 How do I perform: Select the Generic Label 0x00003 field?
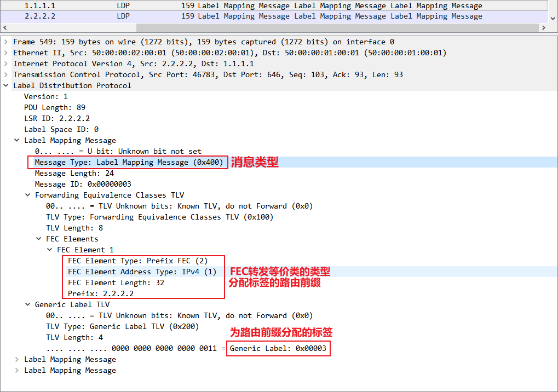click(278, 349)
